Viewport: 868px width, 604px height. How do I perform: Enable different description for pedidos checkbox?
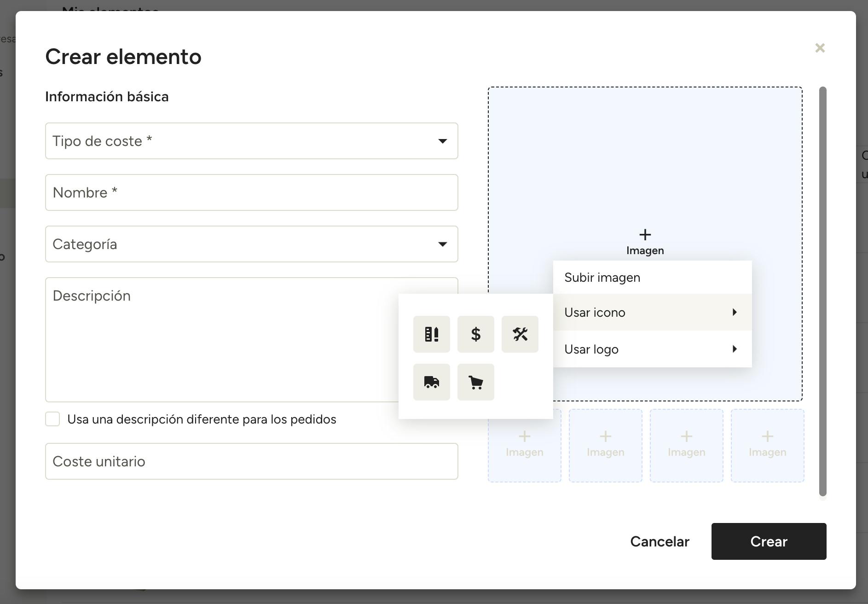[x=52, y=419]
